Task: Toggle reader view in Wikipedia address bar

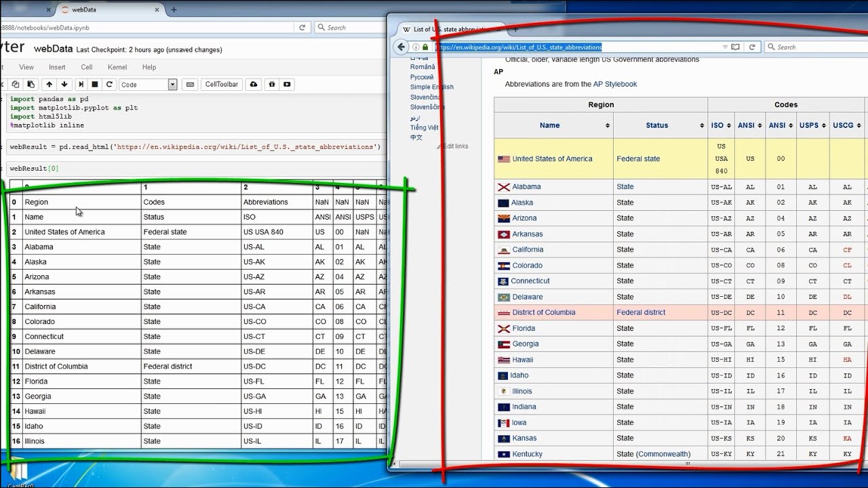Action: (735, 47)
